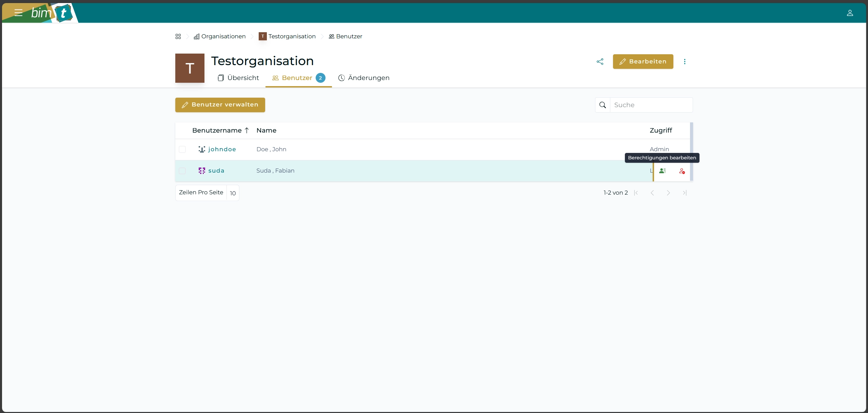Switch to the Änderungen tab
Screen dimensions: 868x413
[364, 78]
